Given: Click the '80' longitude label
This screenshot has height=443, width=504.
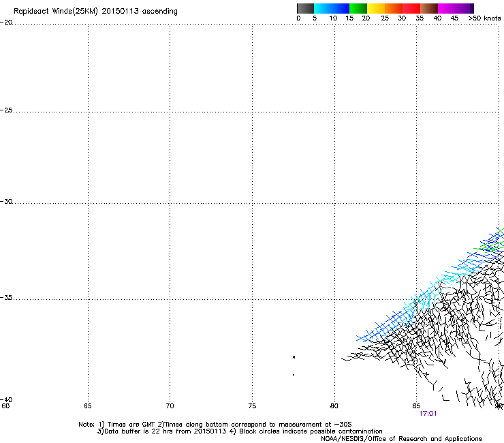Looking at the screenshot, I should click(x=334, y=406).
